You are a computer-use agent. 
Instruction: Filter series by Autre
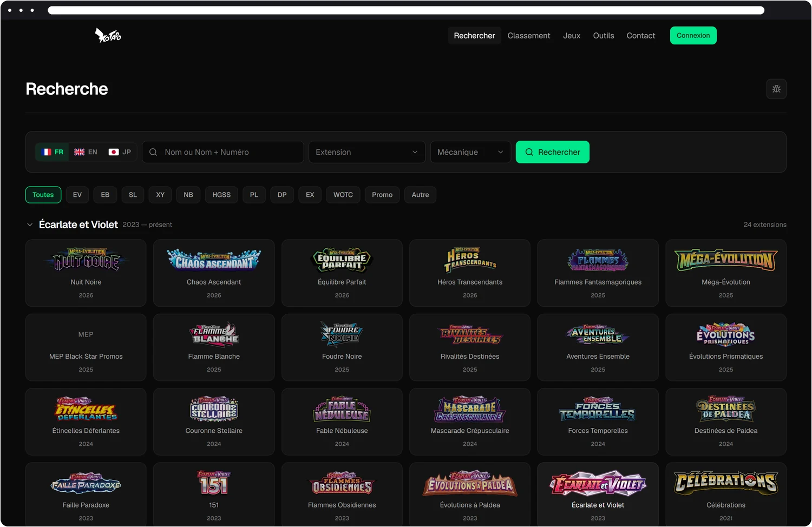tap(420, 195)
